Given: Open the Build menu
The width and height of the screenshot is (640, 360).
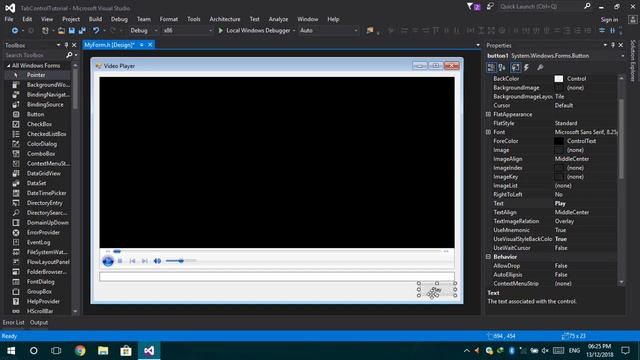Looking at the screenshot, I should click(x=95, y=19).
